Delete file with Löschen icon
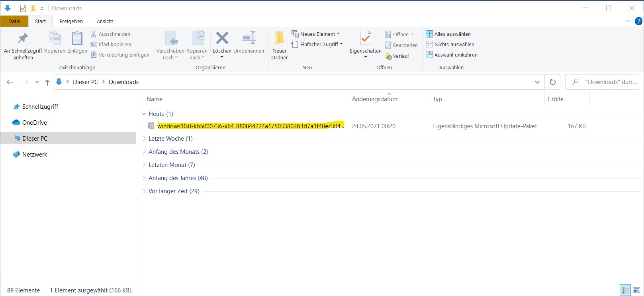 [x=222, y=39]
